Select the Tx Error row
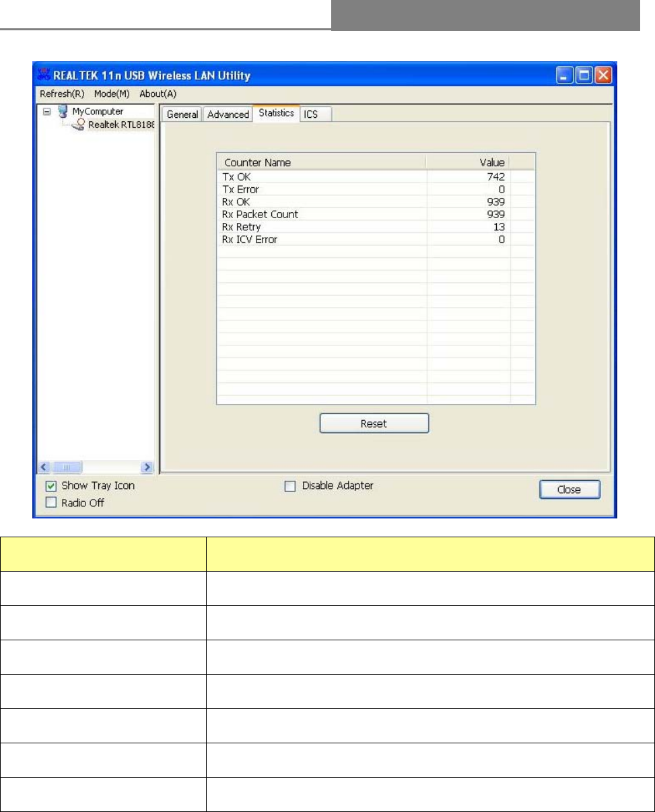 (376, 189)
